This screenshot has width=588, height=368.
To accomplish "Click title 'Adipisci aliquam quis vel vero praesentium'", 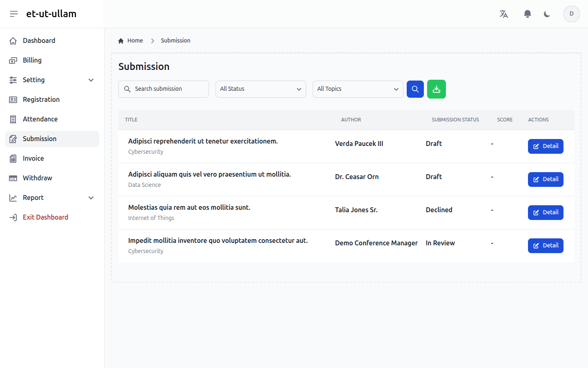I will point(209,175).
